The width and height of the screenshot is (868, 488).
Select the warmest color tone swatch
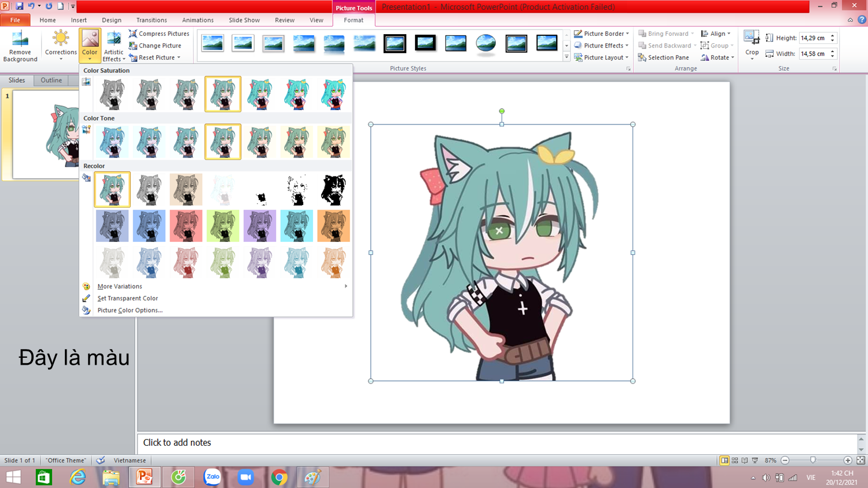[333, 142]
